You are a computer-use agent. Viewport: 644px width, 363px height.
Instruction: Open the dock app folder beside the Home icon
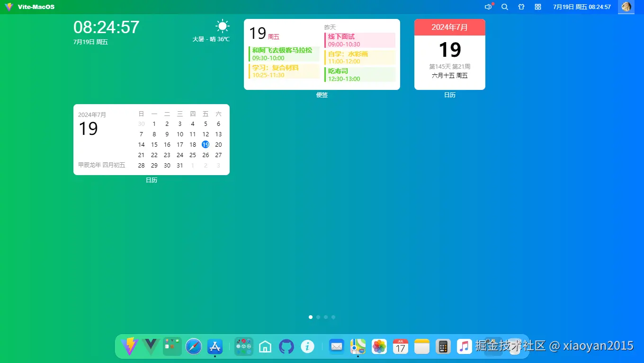[244, 346]
